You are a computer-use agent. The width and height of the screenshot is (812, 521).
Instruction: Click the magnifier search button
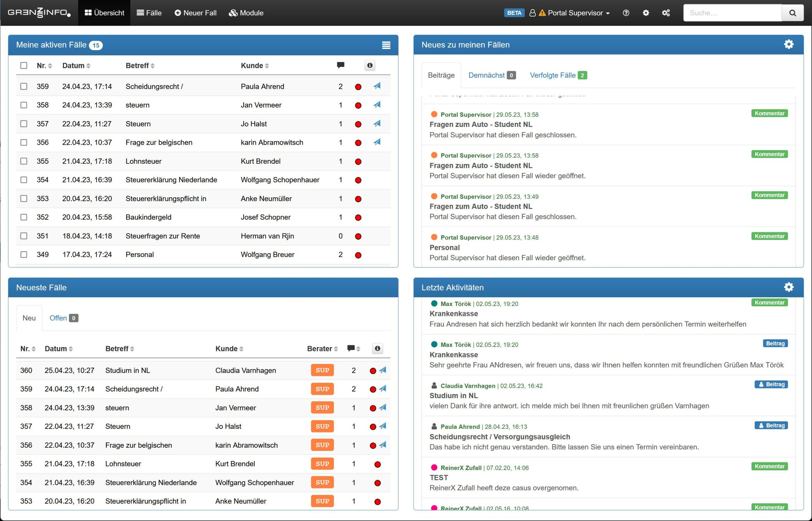792,13
